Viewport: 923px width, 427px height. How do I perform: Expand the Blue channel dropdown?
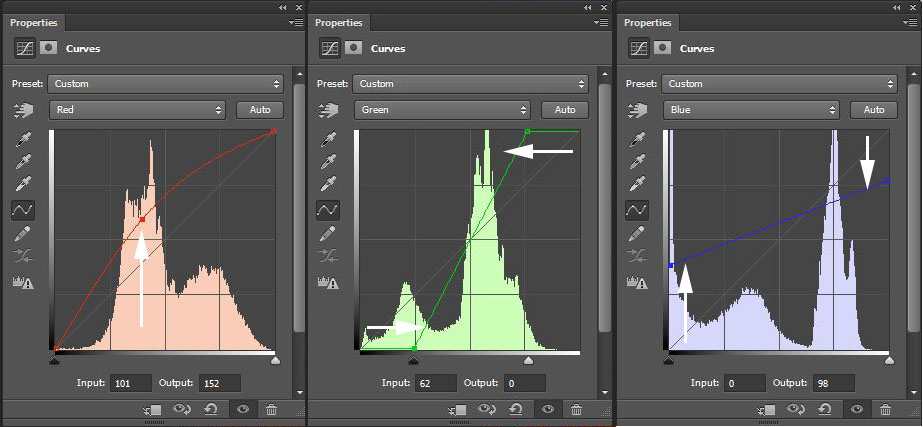752,110
